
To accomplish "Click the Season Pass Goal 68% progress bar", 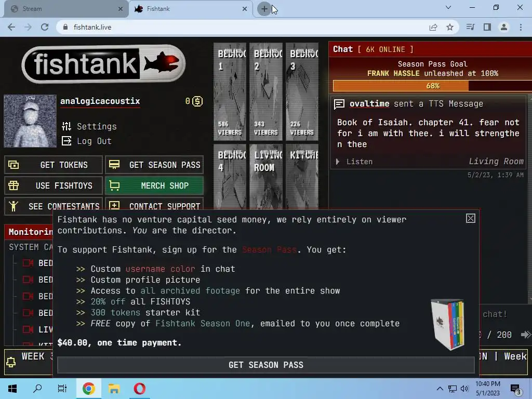I will [432, 86].
